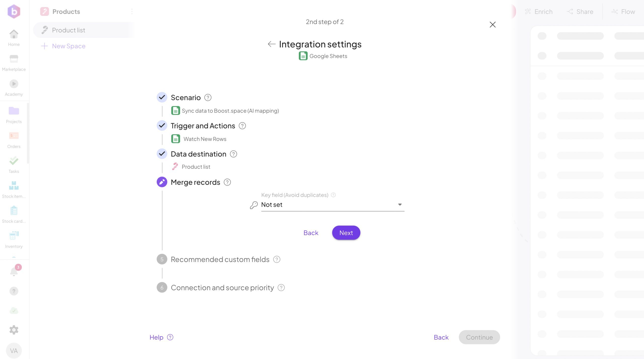Select Product list in the sidebar
This screenshot has width=644, height=359.
click(68, 30)
